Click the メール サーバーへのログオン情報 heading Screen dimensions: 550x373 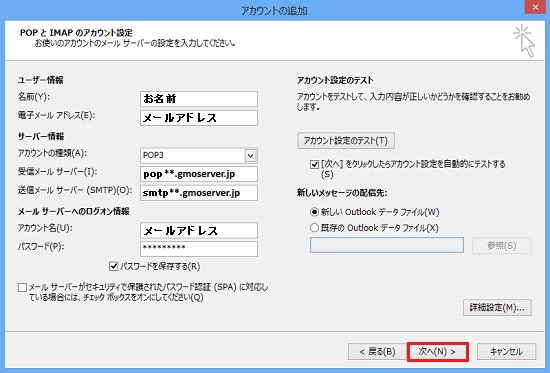click(x=74, y=211)
